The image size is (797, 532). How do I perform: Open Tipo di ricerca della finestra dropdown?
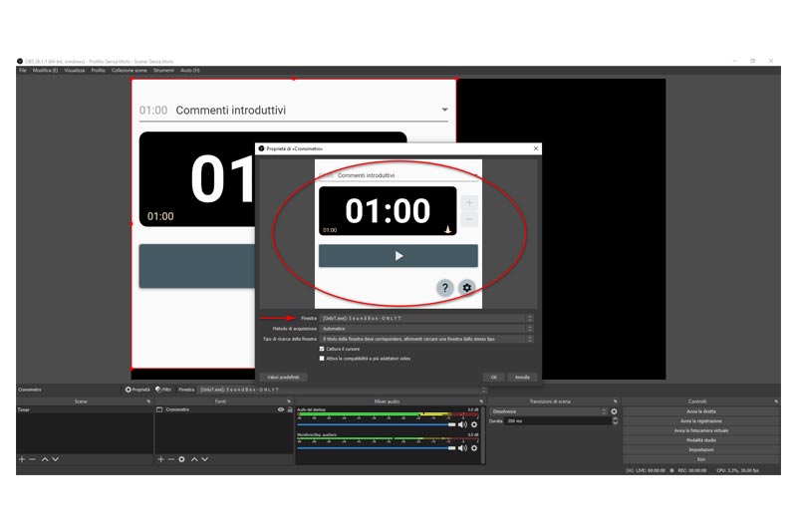426,339
